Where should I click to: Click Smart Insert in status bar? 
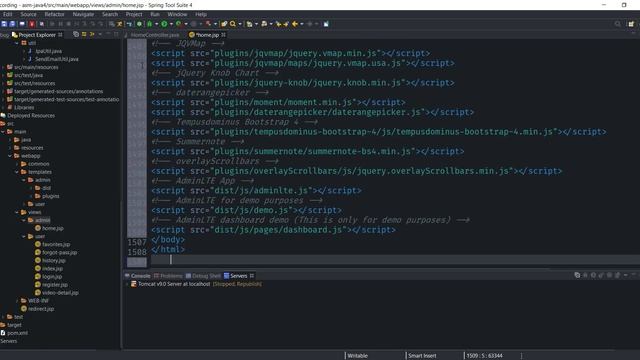tap(422, 356)
